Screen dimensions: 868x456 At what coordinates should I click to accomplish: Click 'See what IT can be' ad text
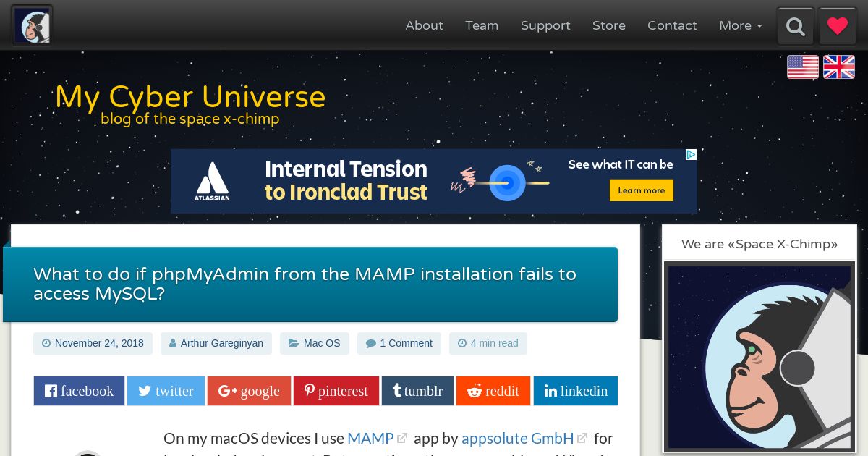coord(621,164)
